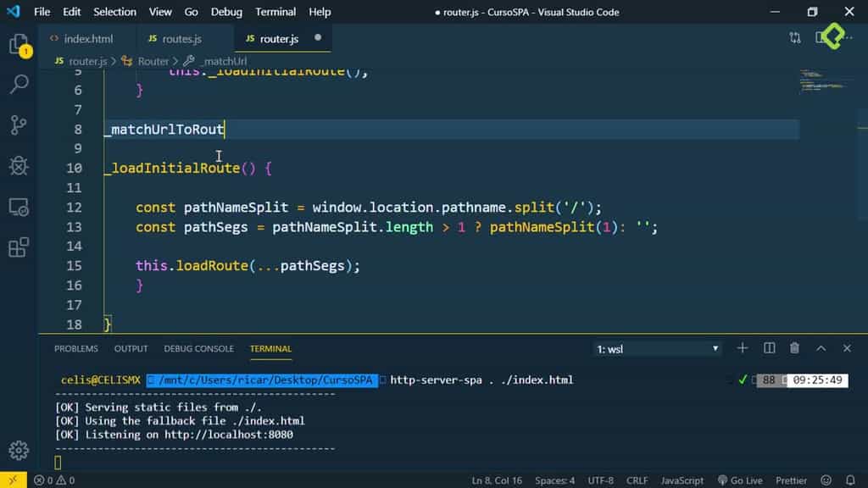Open the DEBUG CONSOLE panel tab
This screenshot has height=488, width=868.
pyautogui.click(x=198, y=348)
